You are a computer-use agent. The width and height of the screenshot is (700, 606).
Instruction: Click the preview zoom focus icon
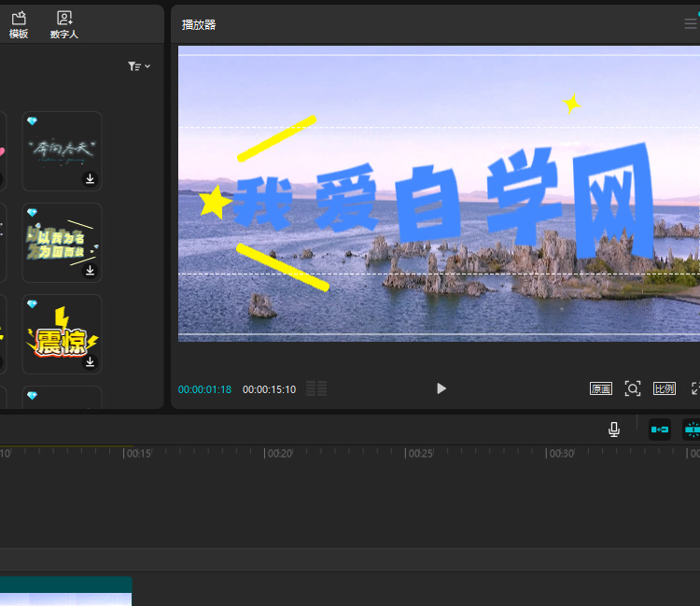633,388
